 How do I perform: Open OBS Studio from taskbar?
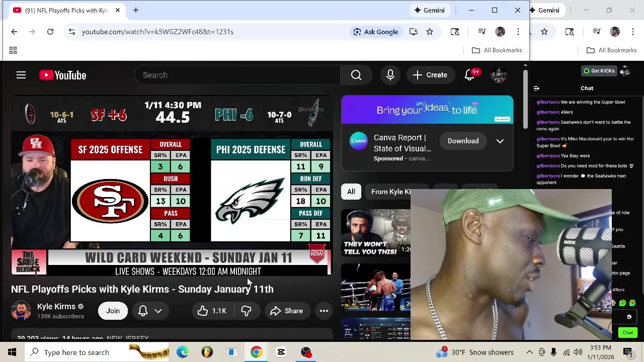pos(306,352)
